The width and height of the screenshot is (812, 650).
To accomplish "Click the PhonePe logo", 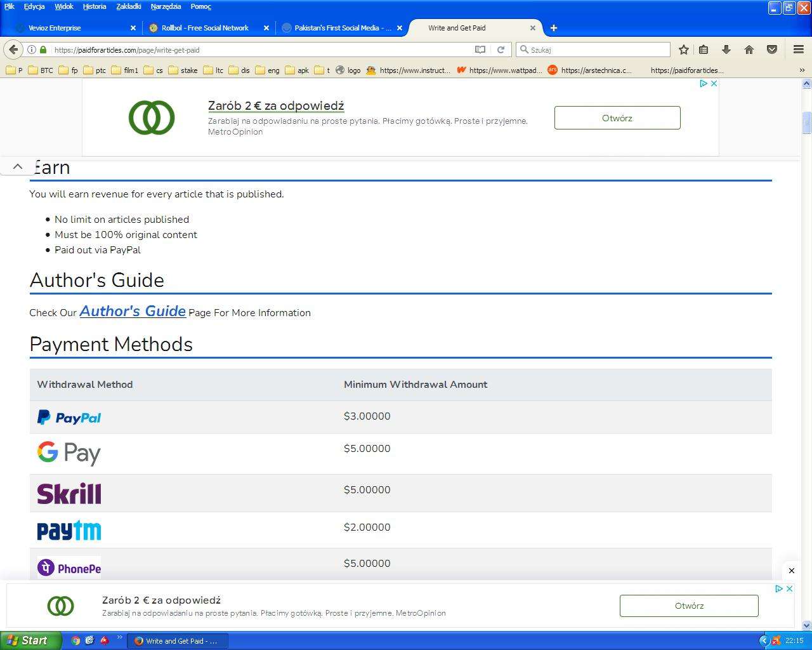I will click(x=69, y=567).
